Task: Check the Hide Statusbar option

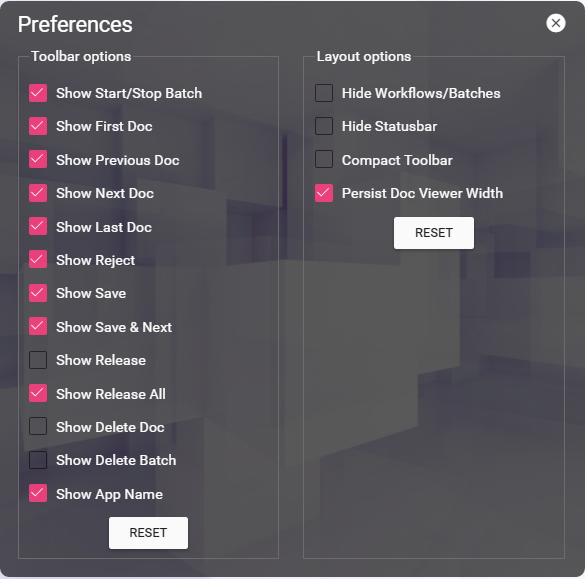Action: click(x=324, y=126)
